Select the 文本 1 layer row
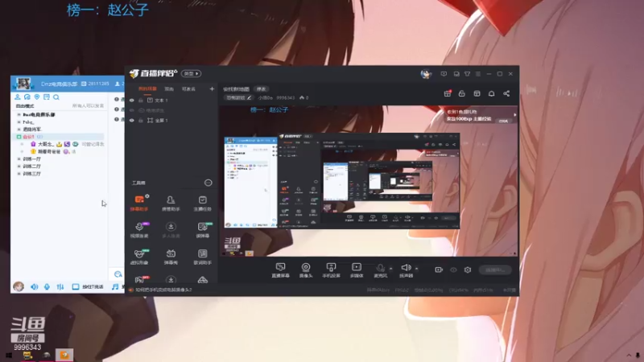644x362 pixels. [171, 100]
